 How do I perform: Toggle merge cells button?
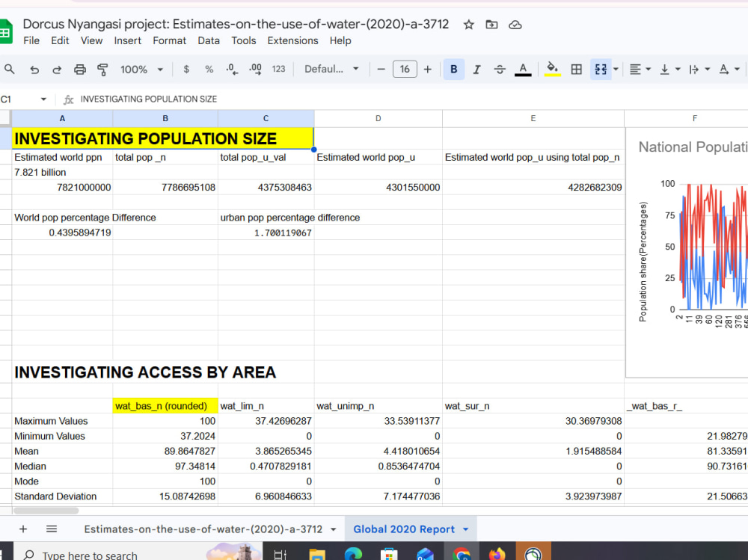pos(601,70)
